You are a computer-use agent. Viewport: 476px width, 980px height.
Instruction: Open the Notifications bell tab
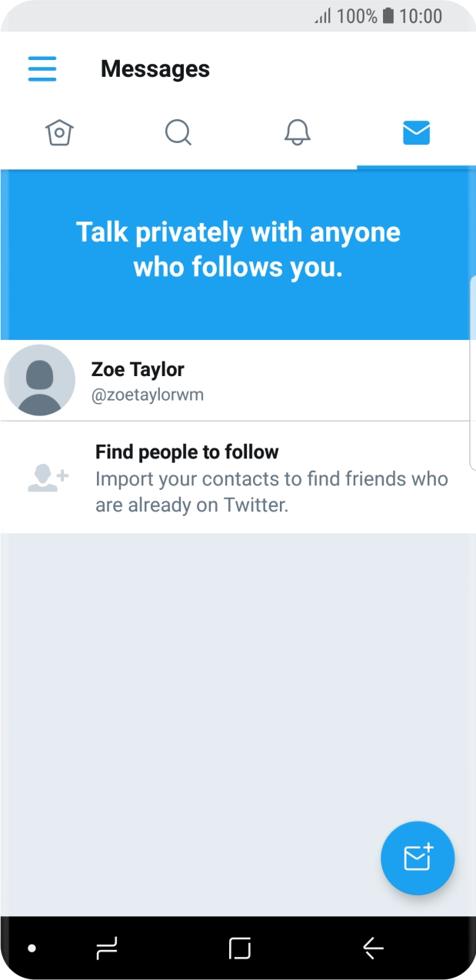pos(298,133)
